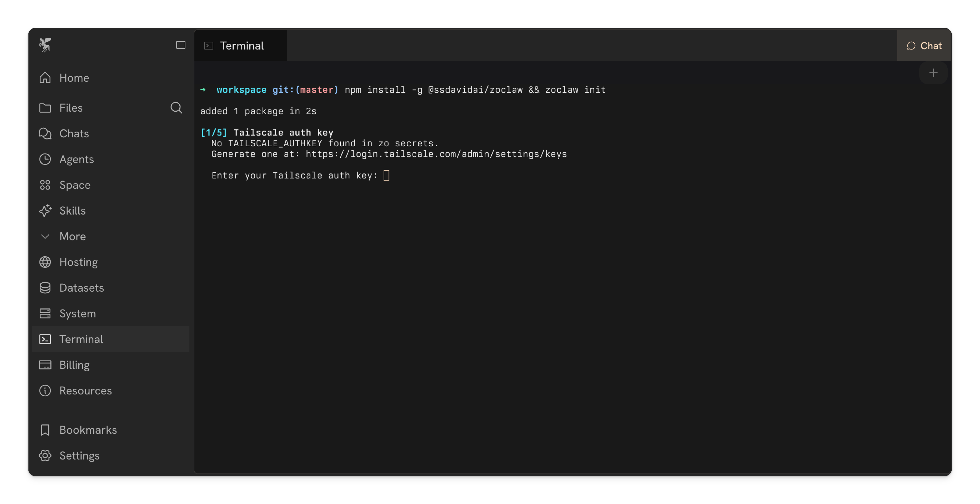The image size is (980, 504).
Task: Open the Chats section
Action: click(74, 134)
